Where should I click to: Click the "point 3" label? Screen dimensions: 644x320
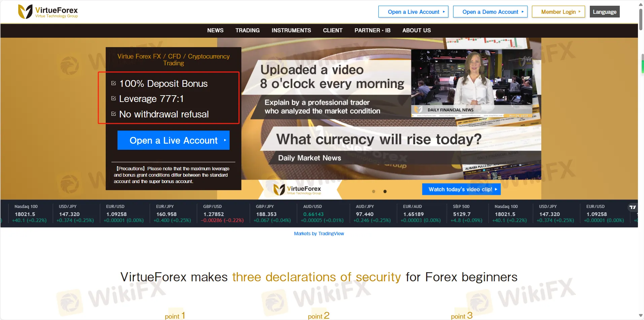(462, 316)
